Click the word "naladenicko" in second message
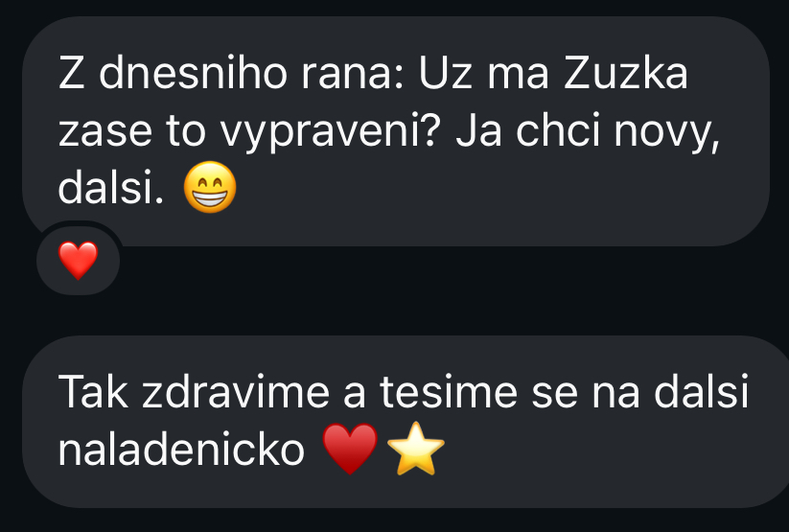The height and width of the screenshot is (532, 789). 181,449
